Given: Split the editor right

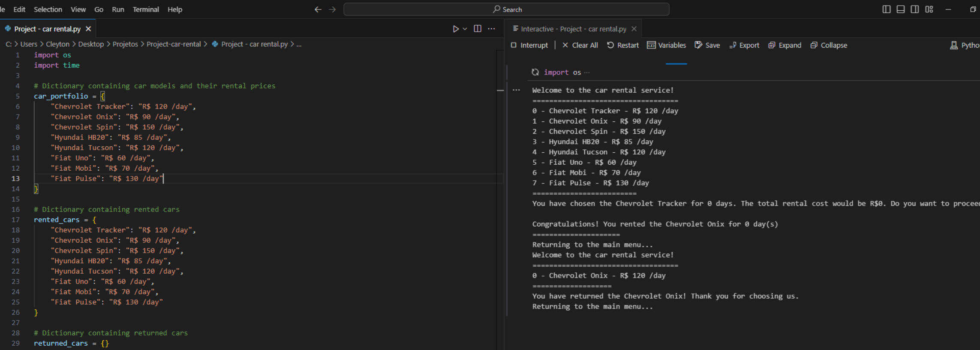Looking at the screenshot, I should coord(478,29).
